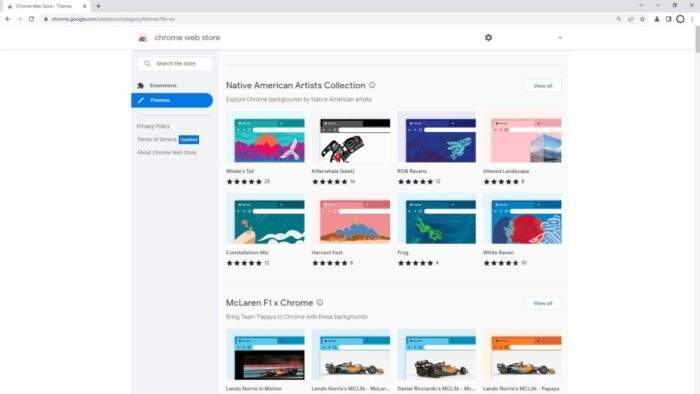Click the browser address bar URL
Image resolution: width=700 pixels, height=394 pixels.
coord(113,19)
